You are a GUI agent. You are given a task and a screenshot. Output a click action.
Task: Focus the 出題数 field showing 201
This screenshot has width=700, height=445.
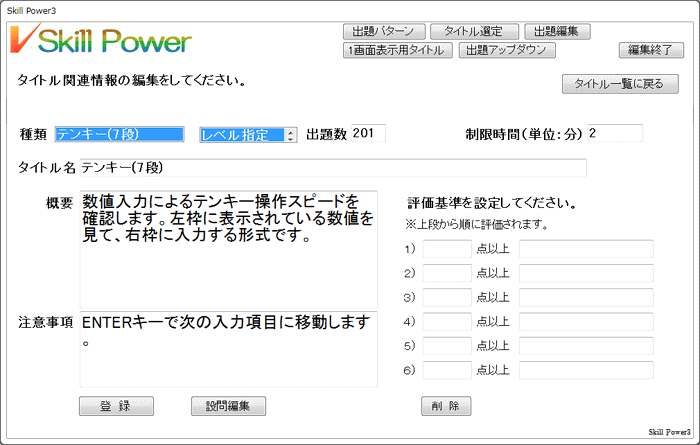(368, 133)
